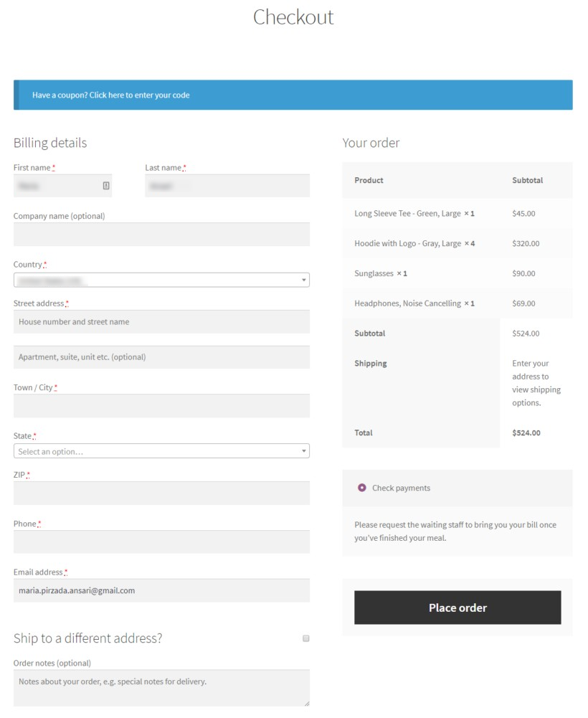This screenshot has width=588, height=718.
Task: Click inside the ZIP field
Action: point(161,493)
